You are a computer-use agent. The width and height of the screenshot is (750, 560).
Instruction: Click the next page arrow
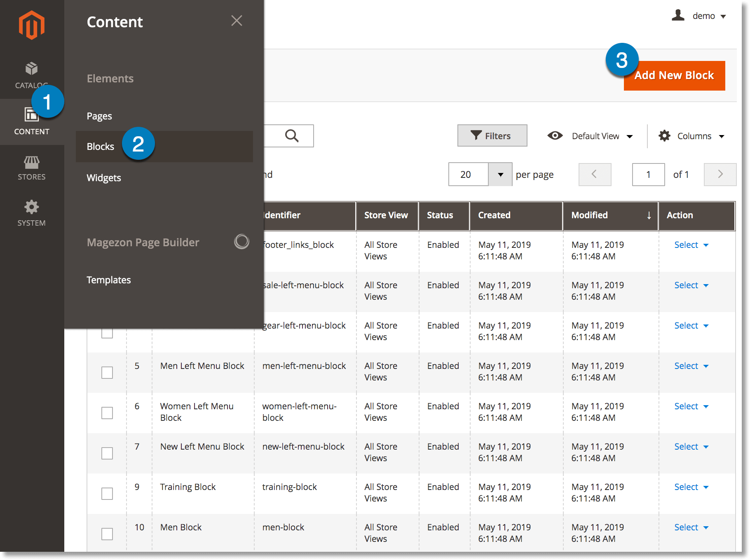click(720, 174)
